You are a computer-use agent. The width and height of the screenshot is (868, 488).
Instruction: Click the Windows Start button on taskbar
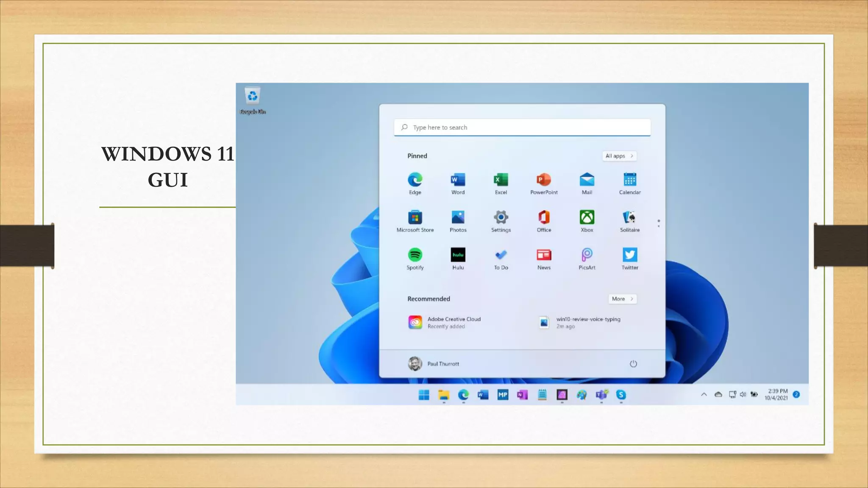tap(424, 395)
